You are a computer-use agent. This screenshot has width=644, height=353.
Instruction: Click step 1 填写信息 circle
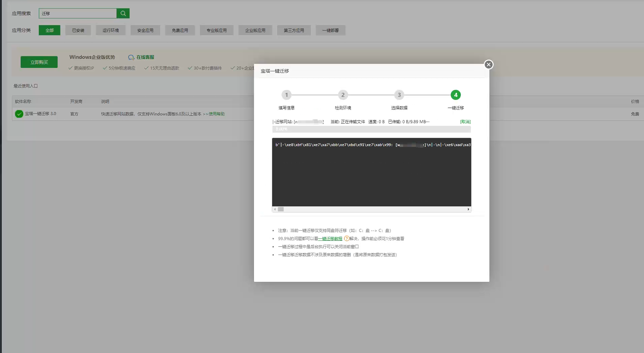[x=286, y=95]
